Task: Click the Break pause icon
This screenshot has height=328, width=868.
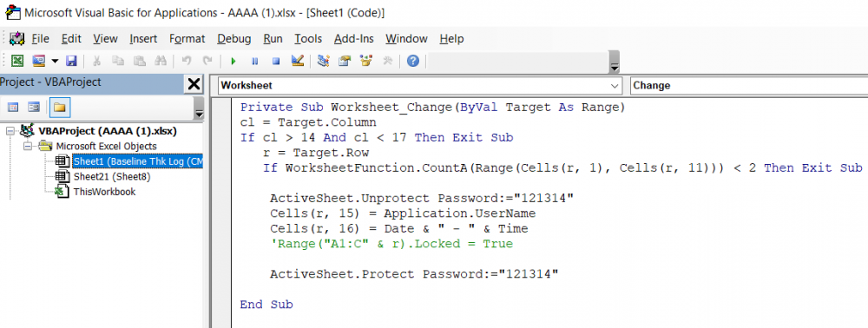Action: 254,61
